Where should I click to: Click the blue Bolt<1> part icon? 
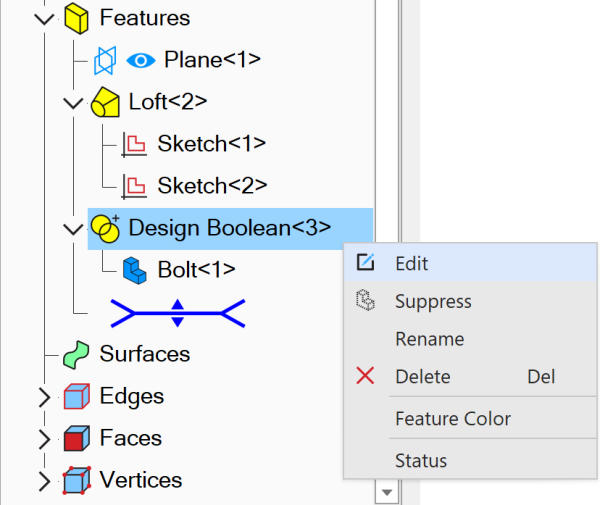coord(134,270)
